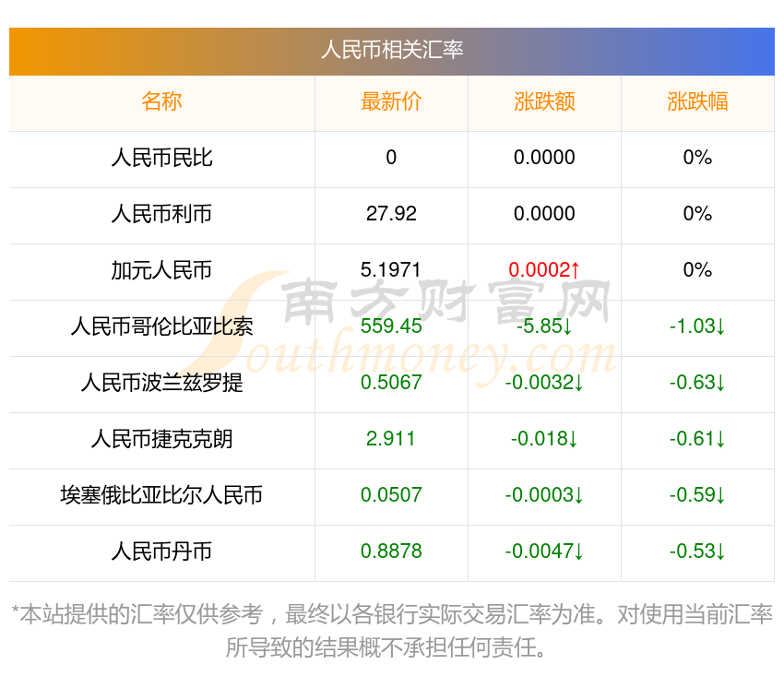Select the 人民币波兰兹罗提 row name

click(x=161, y=383)
